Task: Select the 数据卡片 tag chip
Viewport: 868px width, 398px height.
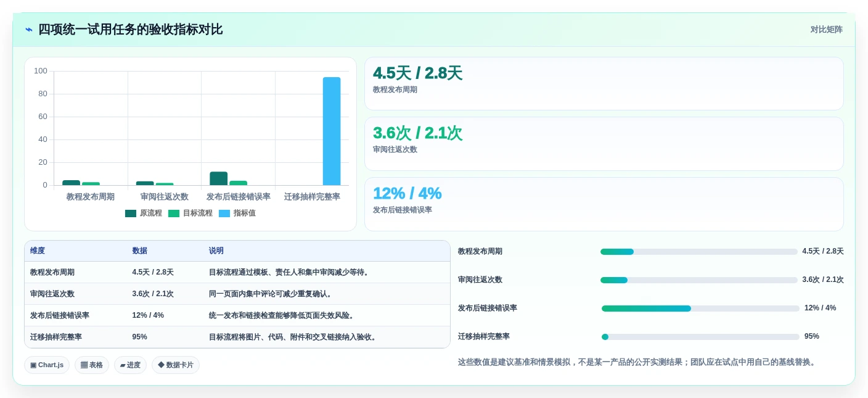Action: pos(176,365)
